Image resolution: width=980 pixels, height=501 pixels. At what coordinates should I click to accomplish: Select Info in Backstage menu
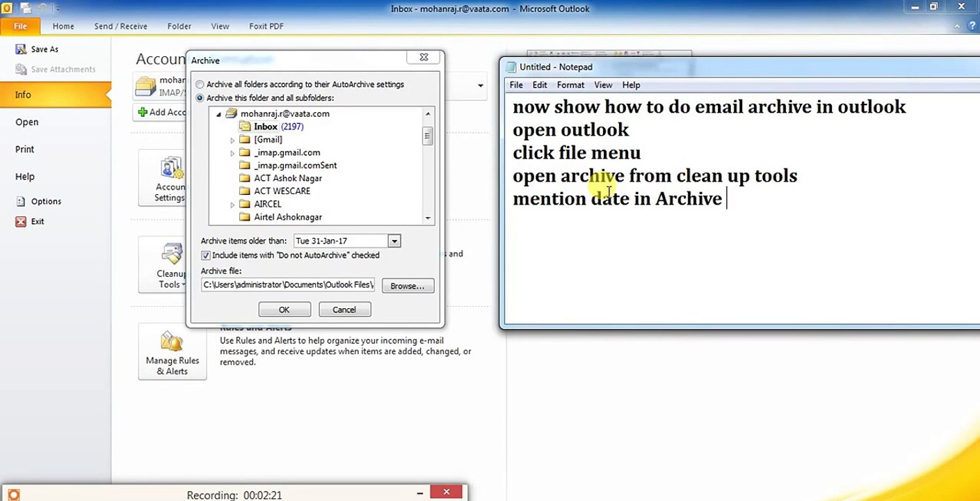56,95
